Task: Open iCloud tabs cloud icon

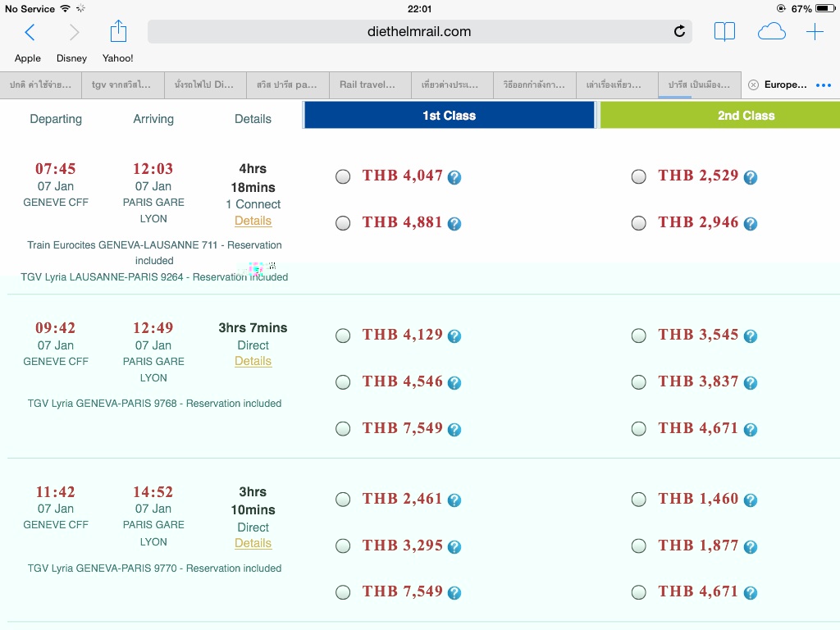Action: tap(771, 32)
